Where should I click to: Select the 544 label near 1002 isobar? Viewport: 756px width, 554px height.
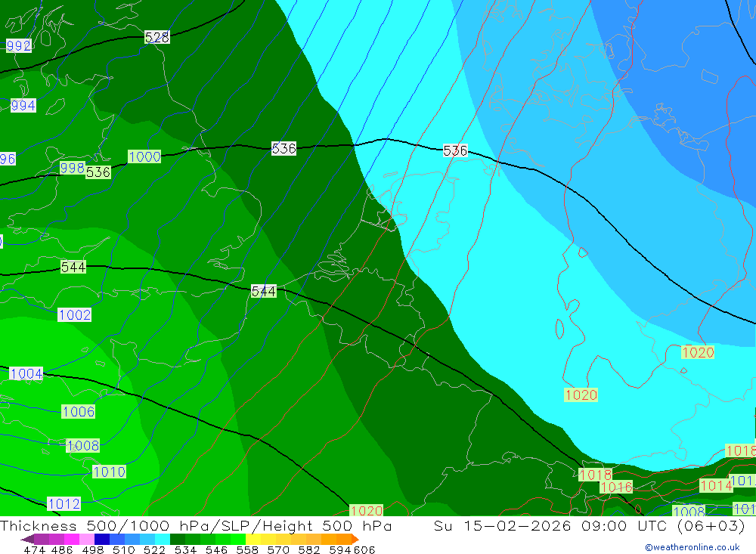coord(73,267)
